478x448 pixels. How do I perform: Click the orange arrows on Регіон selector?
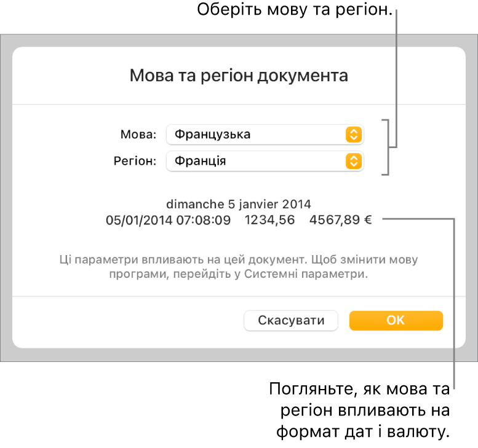354,161
